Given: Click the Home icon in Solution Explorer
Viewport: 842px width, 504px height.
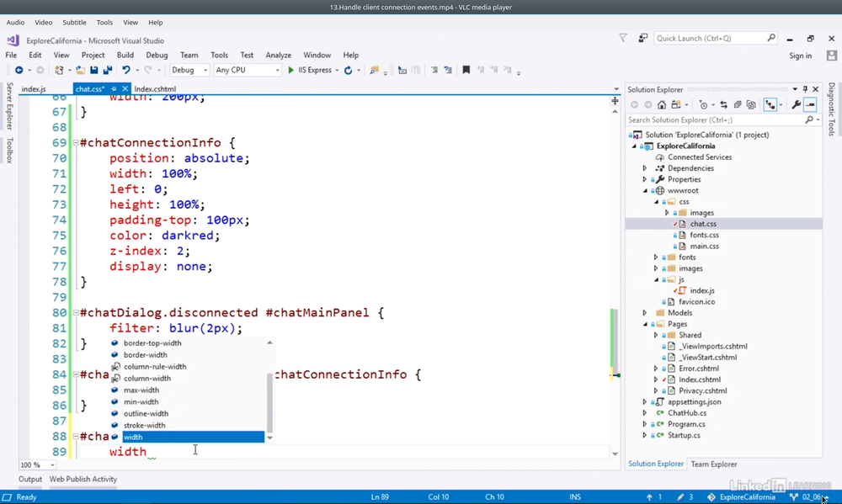Looking at the screenshot, I should pos(662,104).
